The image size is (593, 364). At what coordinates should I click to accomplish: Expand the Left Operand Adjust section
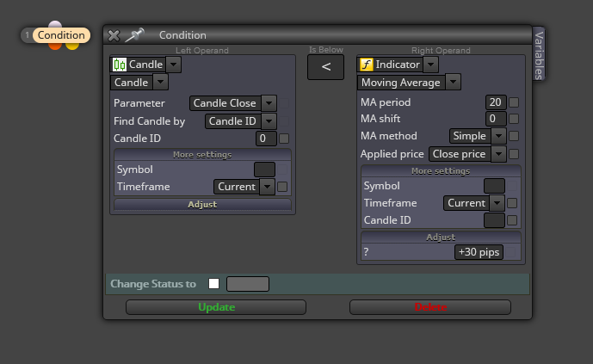pyautogui.click(x=202, y=205)
